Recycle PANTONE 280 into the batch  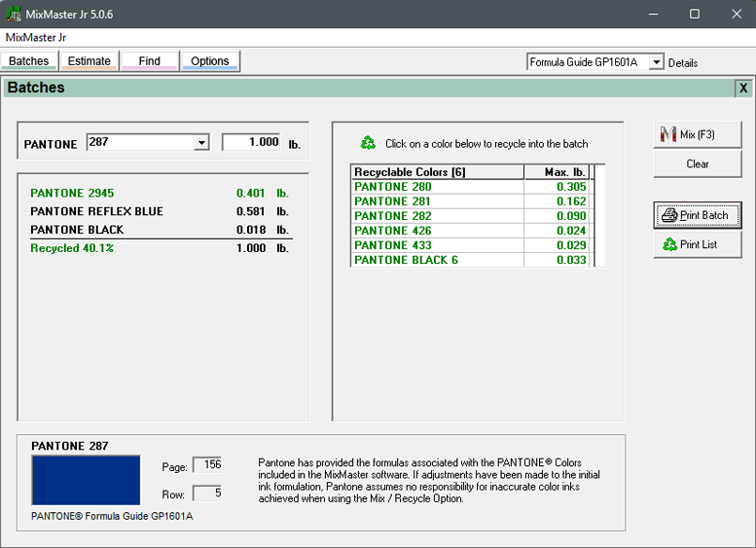(393, 187)
